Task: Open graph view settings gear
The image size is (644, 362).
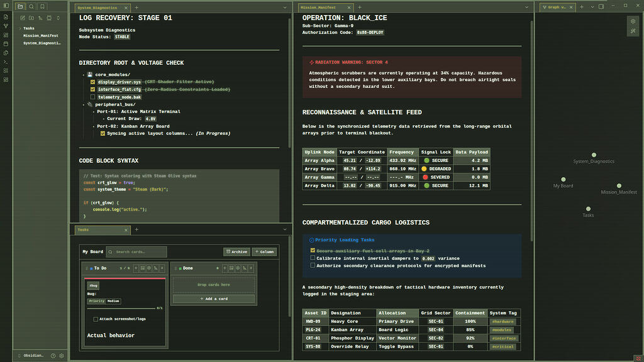Action: pos(633,21)
